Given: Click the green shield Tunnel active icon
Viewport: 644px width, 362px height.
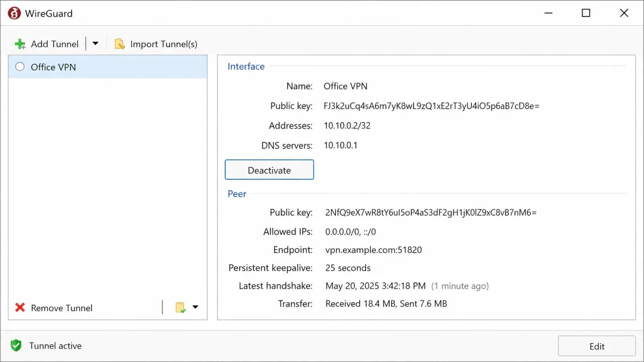Looking at the screenshot, I should tap(16, 346).
